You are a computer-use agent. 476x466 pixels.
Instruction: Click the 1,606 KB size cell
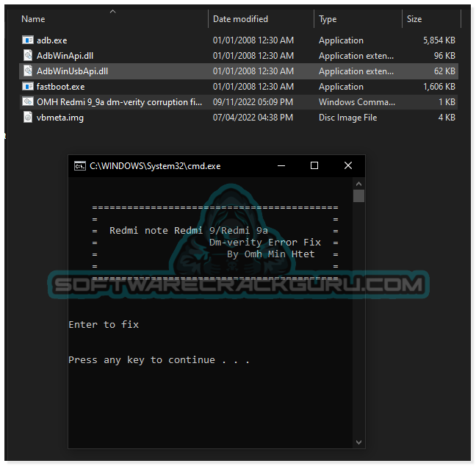[x=439, y=87]
